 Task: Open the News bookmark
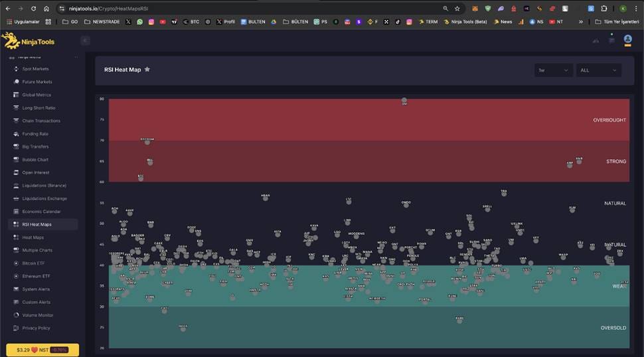503,22
